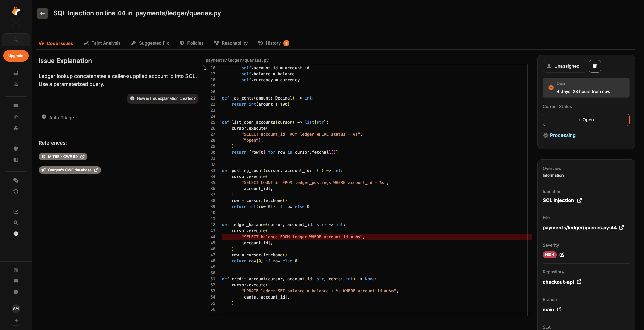Open the cubes dependencies icon in sidebar
This screenshot has width=644, height=330.
click(16, 128)
